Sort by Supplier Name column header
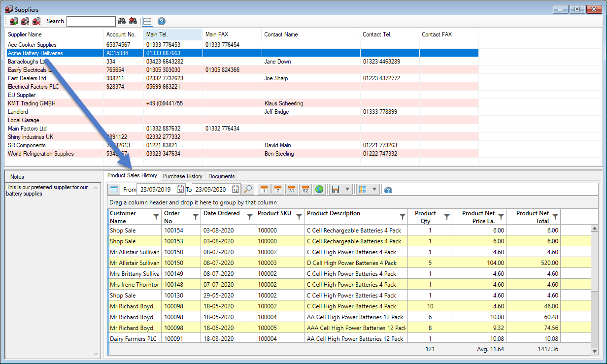Image resolution: width=607 pixels, height=364 pixels. (25, 34)
